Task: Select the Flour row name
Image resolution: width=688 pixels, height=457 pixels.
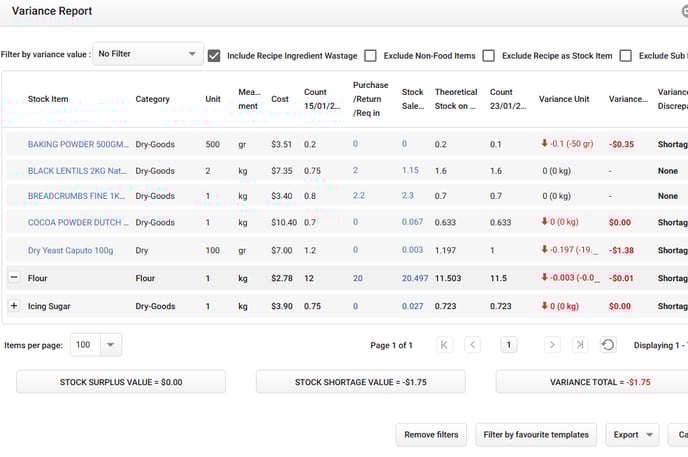Action: point(37,278)
